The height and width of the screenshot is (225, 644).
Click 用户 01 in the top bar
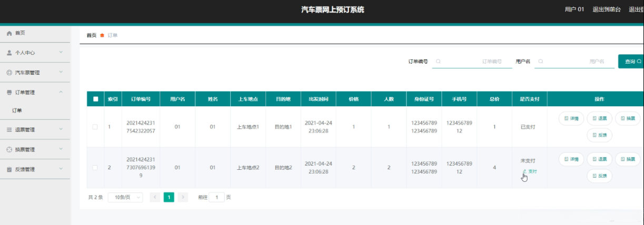click(574, 9)
